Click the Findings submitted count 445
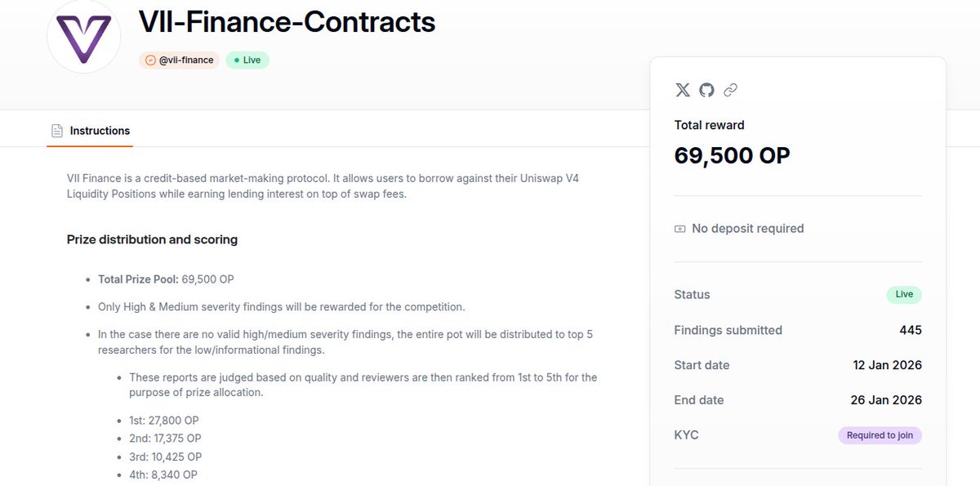This screenshot has height=486, width=980. click(911, 330)
